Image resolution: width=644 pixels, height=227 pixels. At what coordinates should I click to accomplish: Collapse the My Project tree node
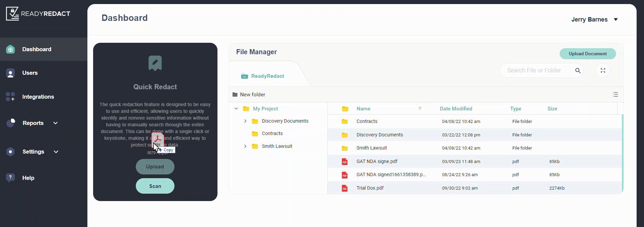pyautogui.click(x=236, y=109)
